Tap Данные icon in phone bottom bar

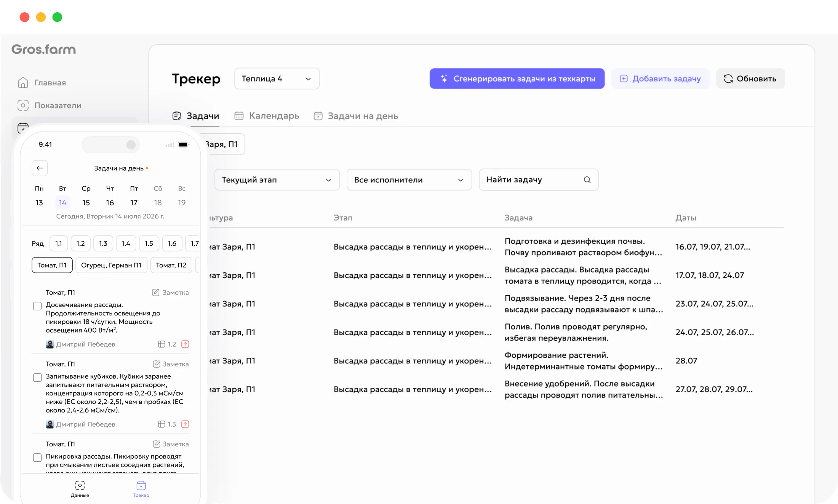pyautogui.click(x=80, y=485)
